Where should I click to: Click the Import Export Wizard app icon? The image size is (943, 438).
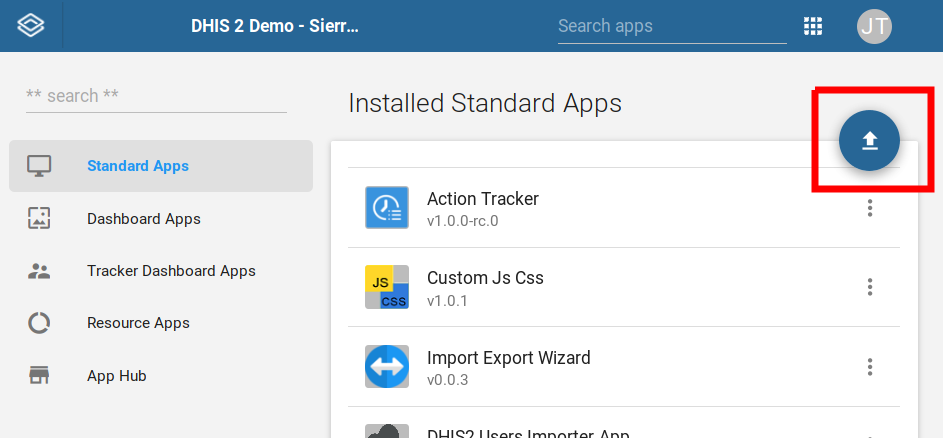tap(387, 366)
